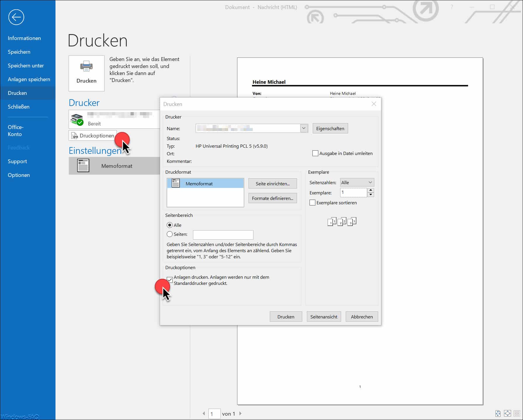Click the Abbrechen button
This screenshot has width=523, height=420.
pyautogui.click(x=362, y=317)
